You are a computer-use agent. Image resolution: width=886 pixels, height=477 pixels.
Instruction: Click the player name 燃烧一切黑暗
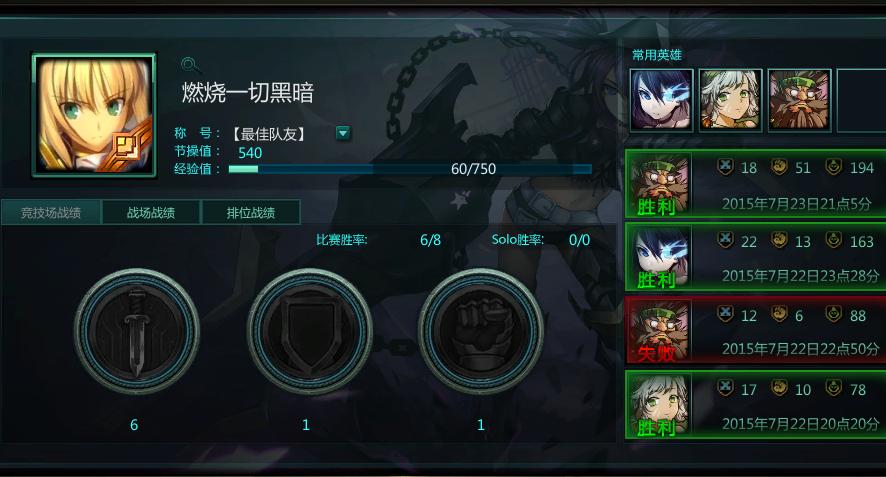247,93
